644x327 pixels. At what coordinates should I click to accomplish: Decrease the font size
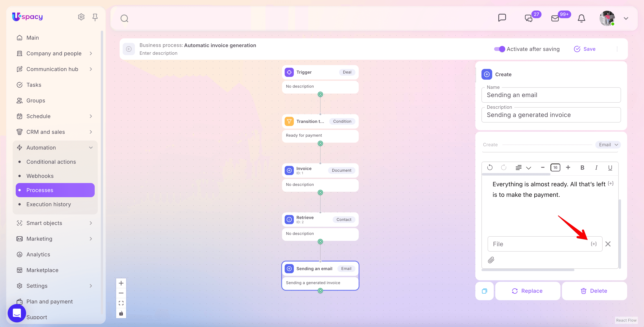tap(542, 167)
